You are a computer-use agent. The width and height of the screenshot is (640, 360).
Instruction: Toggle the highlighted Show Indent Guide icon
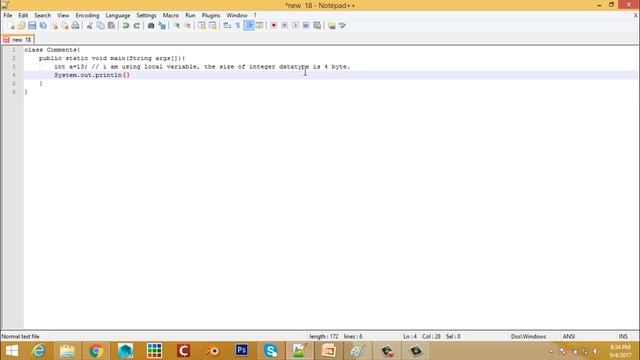[x=249, y=26]
